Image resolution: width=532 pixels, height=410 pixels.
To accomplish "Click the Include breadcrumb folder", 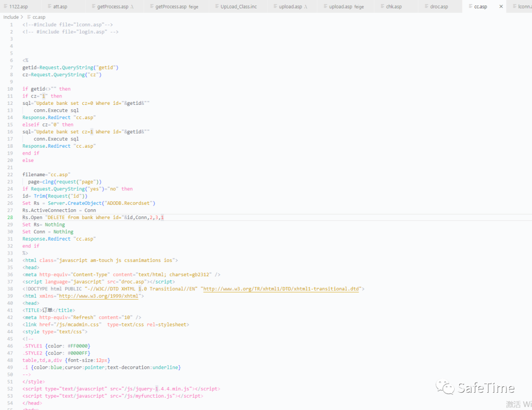I will coord(11,17).
